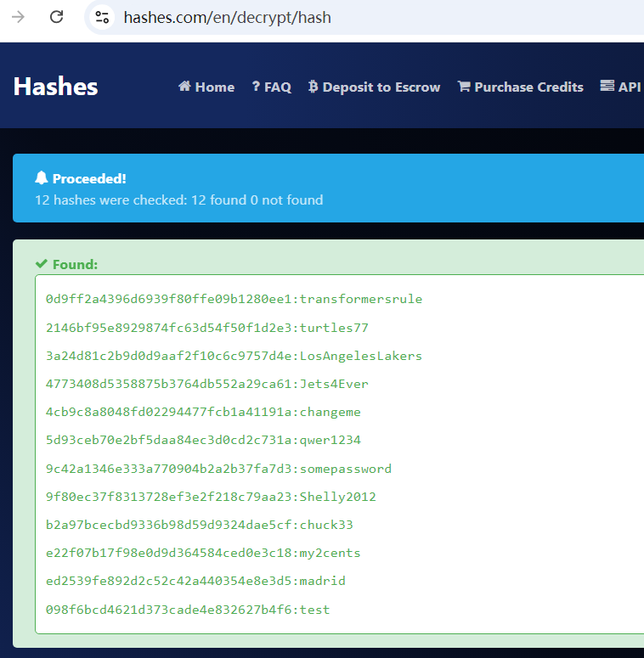Click the Bitcoin icon for Deposit to Escrow
644x658 pixels.
click(314, 87)
